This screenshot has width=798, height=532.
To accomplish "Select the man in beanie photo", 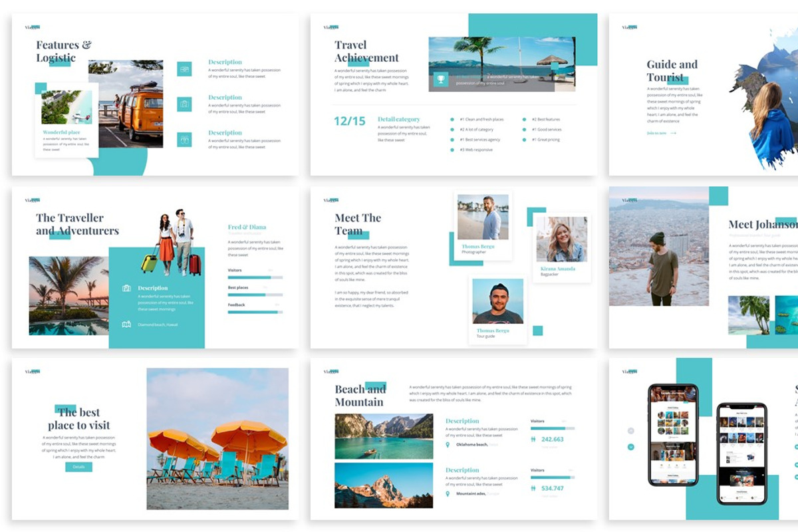I will (659, 246).
